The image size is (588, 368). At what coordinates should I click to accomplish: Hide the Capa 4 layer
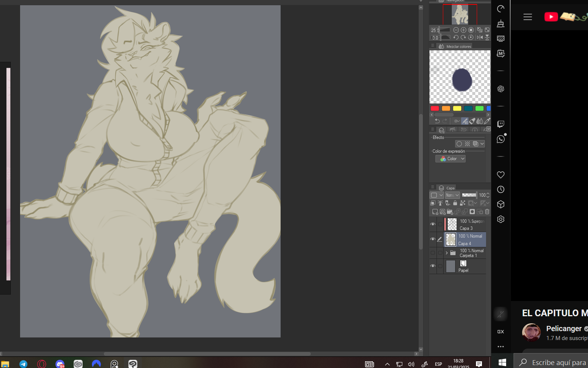pyautogui.click(x=433, y=239)
